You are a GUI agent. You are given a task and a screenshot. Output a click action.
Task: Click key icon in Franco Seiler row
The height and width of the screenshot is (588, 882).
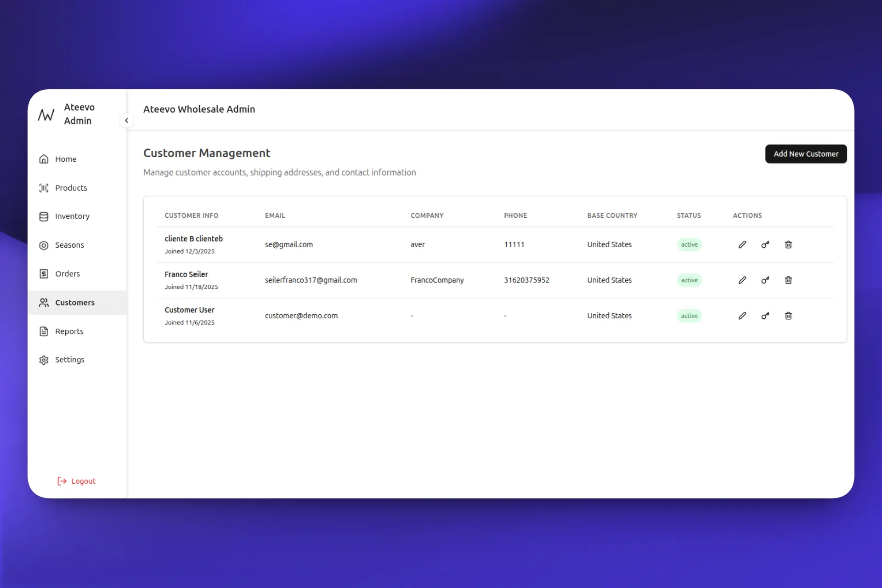[x=765, y=280]
